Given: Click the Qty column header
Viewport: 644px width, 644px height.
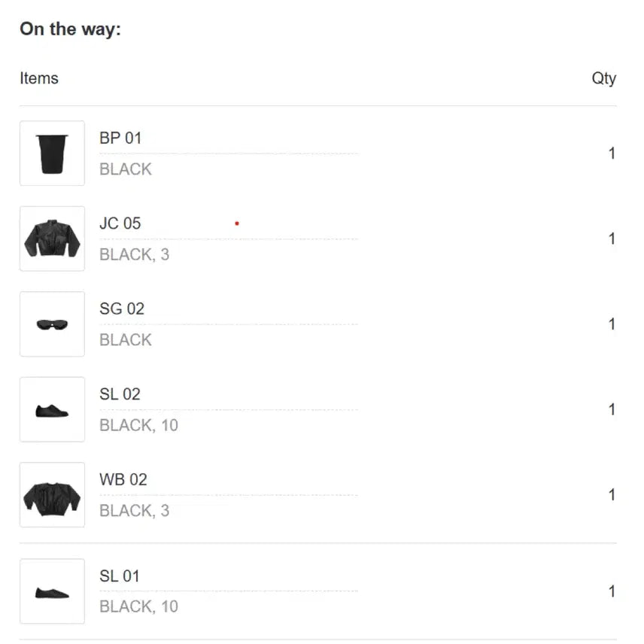Looking at the screenshot, I should pyautogui.click(x=603, y=78).
